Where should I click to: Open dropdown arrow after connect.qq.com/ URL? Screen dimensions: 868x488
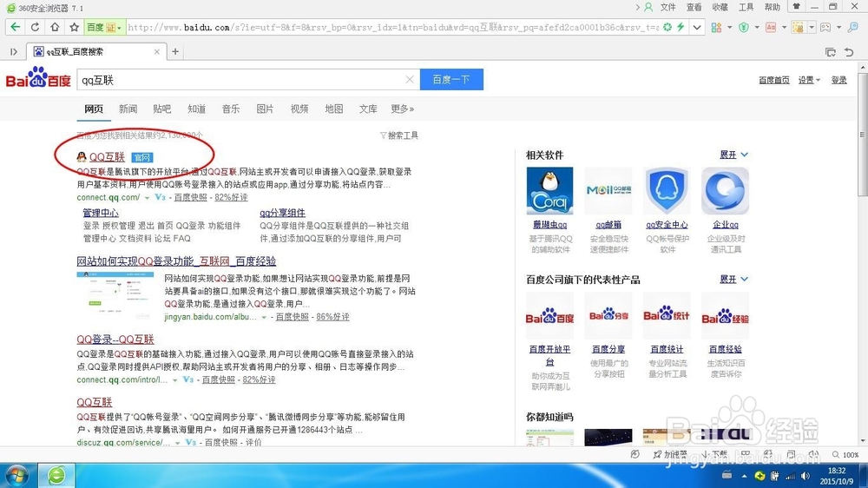point(148,198)
